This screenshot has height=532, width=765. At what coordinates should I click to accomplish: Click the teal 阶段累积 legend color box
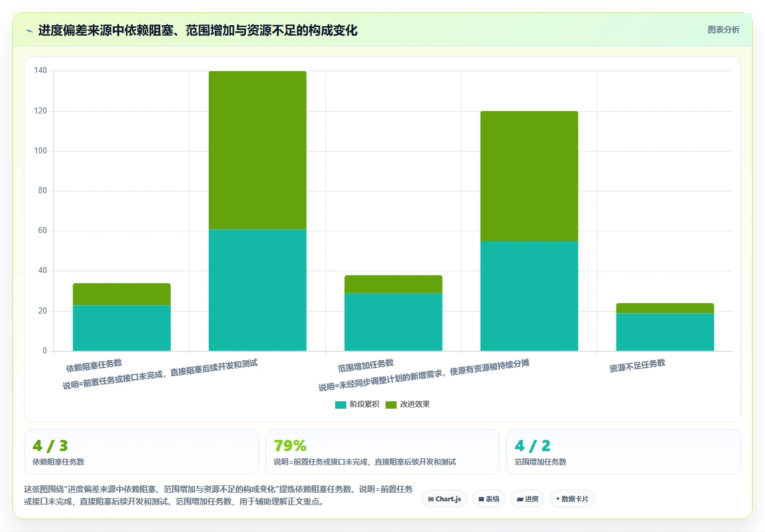tap(341, 404)
